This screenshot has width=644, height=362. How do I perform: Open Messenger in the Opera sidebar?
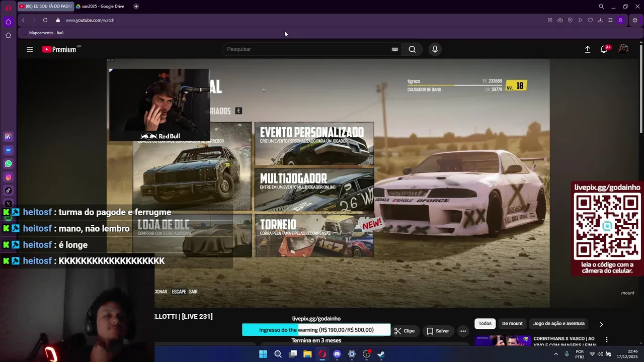(8, 150)
